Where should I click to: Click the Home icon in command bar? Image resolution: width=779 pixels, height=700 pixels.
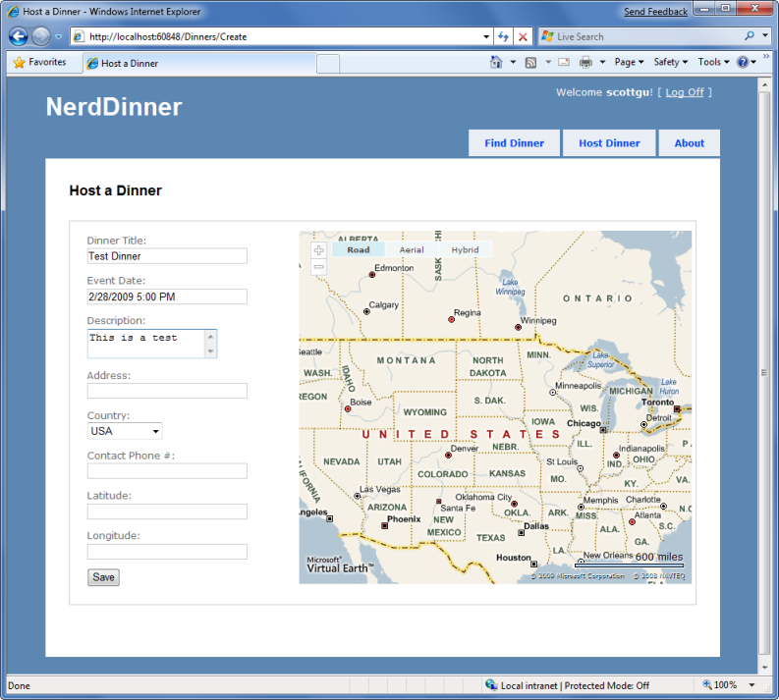point(496,62)
